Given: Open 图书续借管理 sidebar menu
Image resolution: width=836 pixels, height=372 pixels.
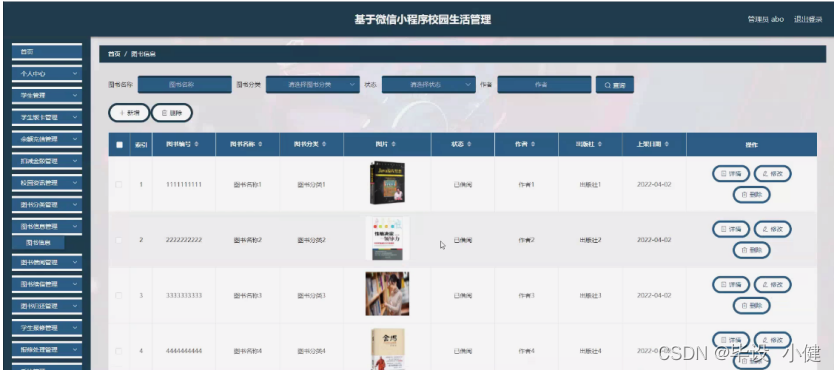Looking at the screenshot, I should click(x=47, y=285).
